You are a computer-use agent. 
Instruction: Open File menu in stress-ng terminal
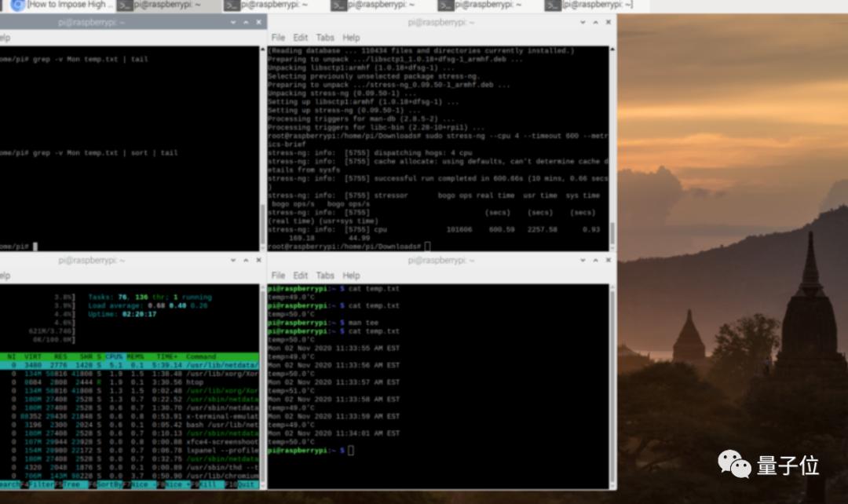point(278,38)
